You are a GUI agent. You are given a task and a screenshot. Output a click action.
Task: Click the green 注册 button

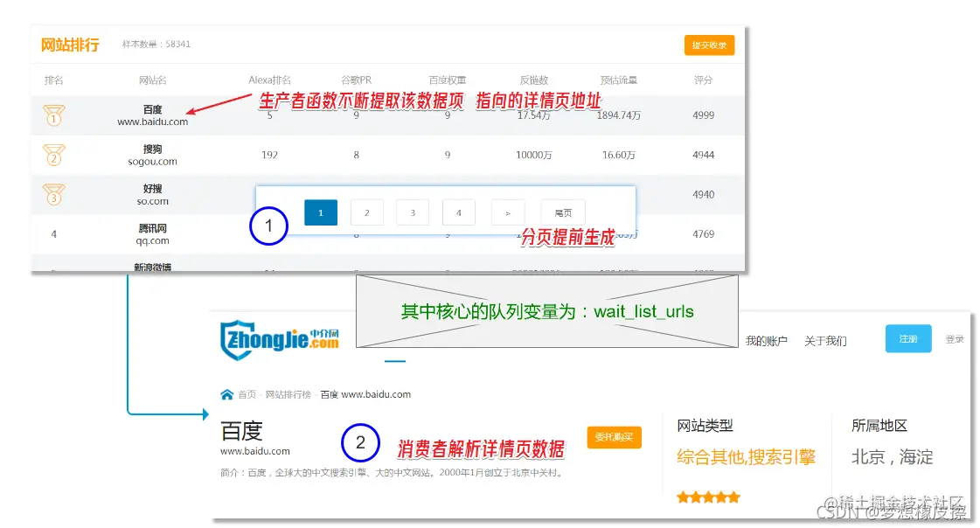tap(908, 338)
